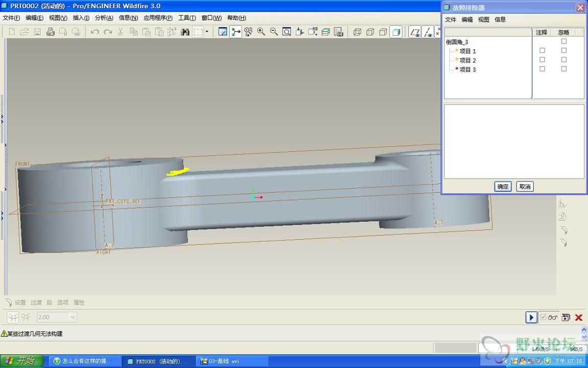Open the selection box dropdown arrow

coord(207,32)
